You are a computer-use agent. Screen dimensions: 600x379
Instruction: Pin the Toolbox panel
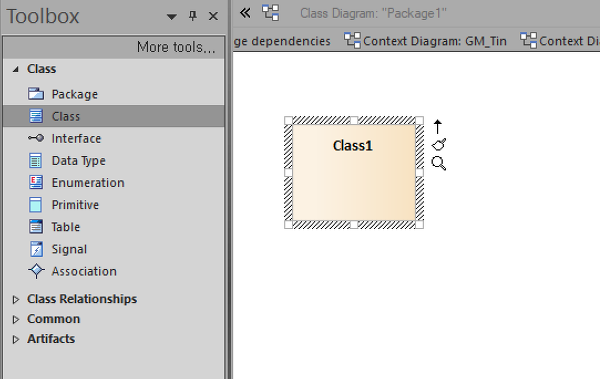192,16
